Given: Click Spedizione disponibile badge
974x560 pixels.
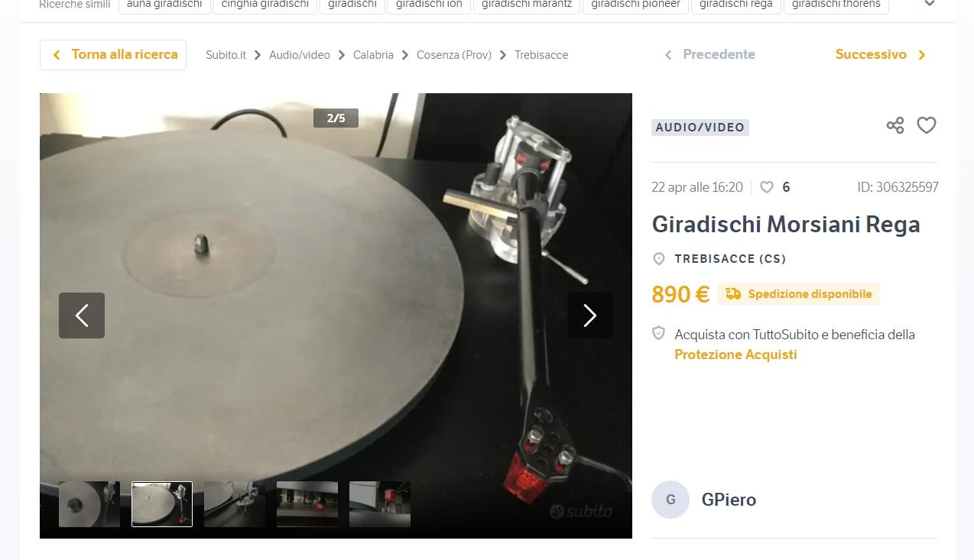Looking at the screenshot, I should 799,294.
